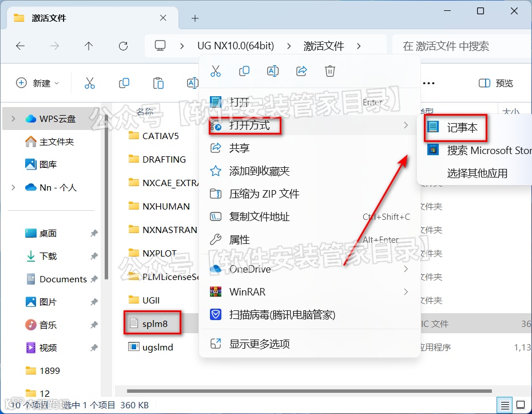The height and width of the screenshot is (414, 532).
Task: Click the forward navigation arrow
Action: (x=54, y=46)
